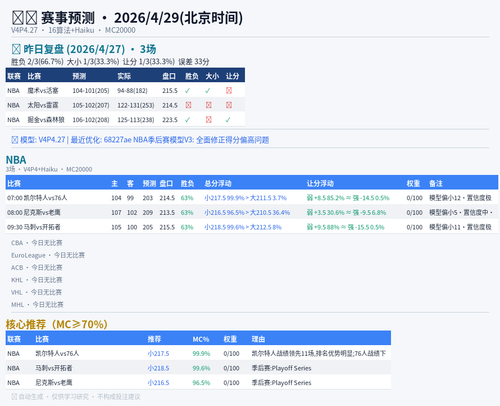Click 备注 column header
The width and height of the screenshot is (500, 406).
pyautogui.click(x=436, y=184)
